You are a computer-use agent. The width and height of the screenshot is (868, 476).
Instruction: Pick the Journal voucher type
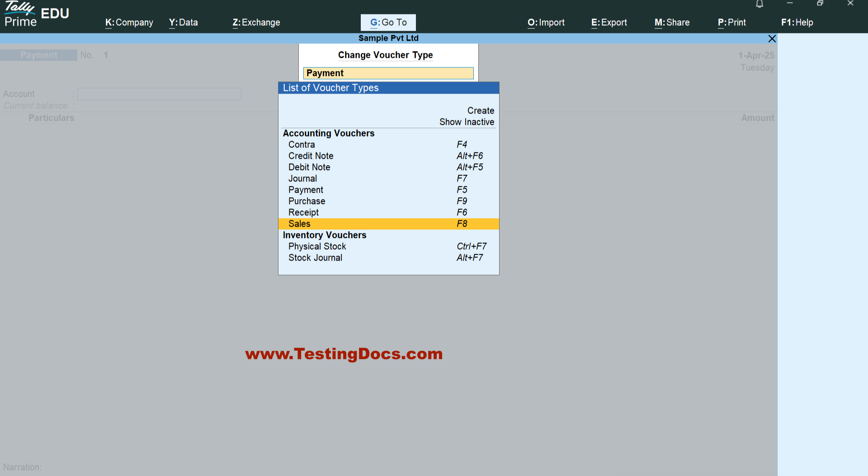pyautogui.click(x=302, y=179)
